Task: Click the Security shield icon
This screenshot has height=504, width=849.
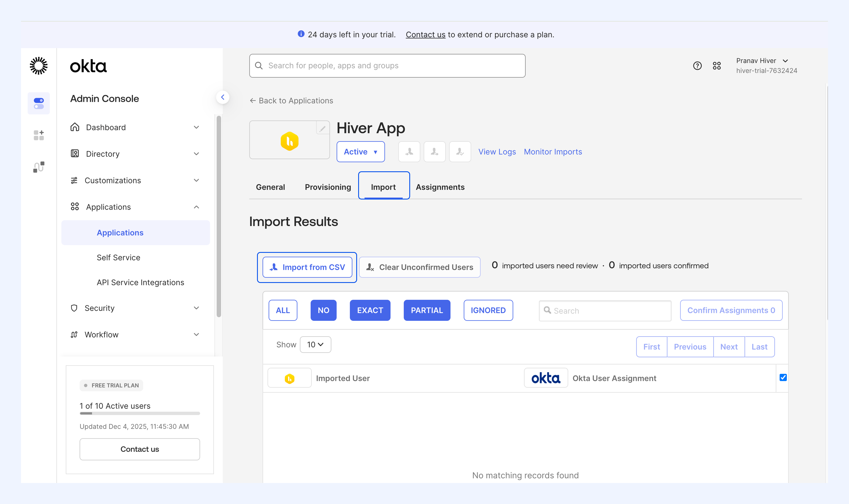Action: 74,308
